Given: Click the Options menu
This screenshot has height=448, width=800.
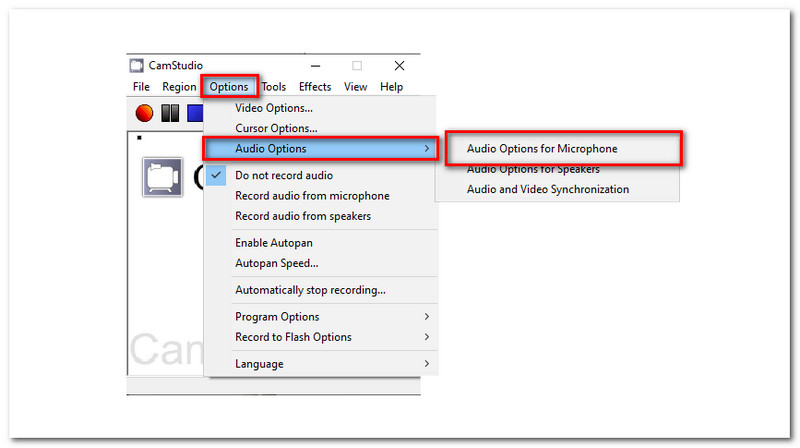Looking at the screenshot, I should coord(229,87).
